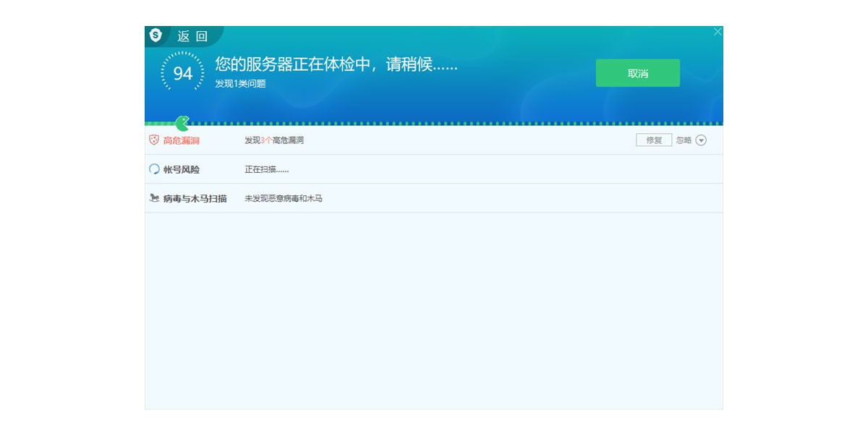The image size is (868, 434).
Task: Click the shield logo icon beside 返回
Action: pyautogui.click(x=156, y=35)
